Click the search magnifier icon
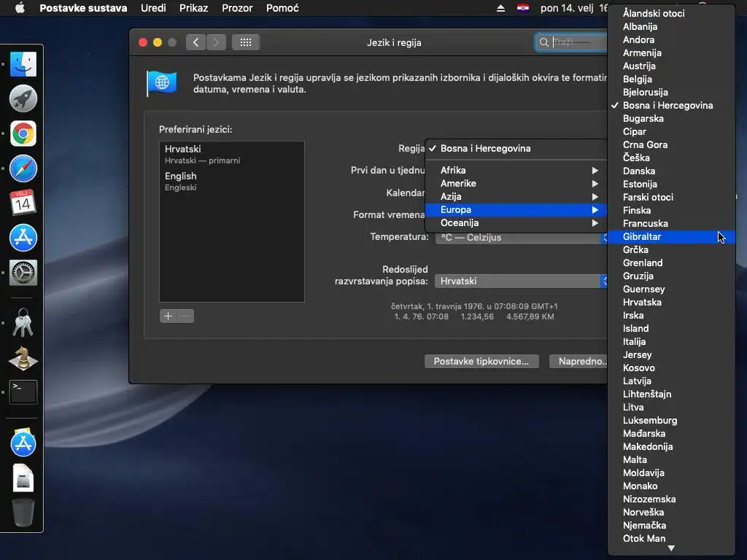747x560 pixels. pyautogui.click(x=543, y=42)
